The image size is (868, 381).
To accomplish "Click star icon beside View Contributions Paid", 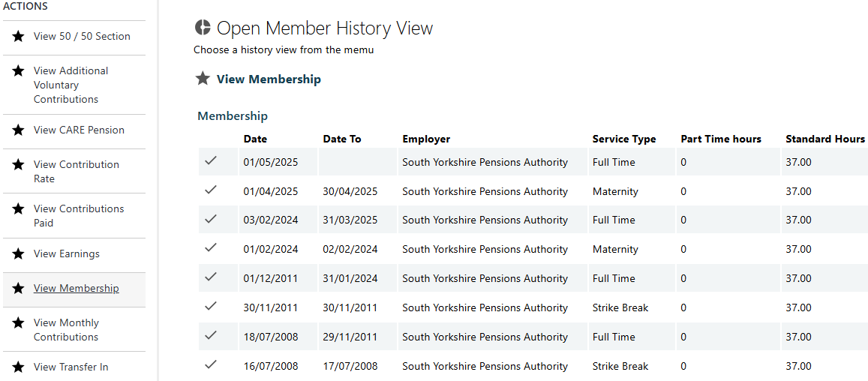I will pyautogui.click(x=18, y=208).
